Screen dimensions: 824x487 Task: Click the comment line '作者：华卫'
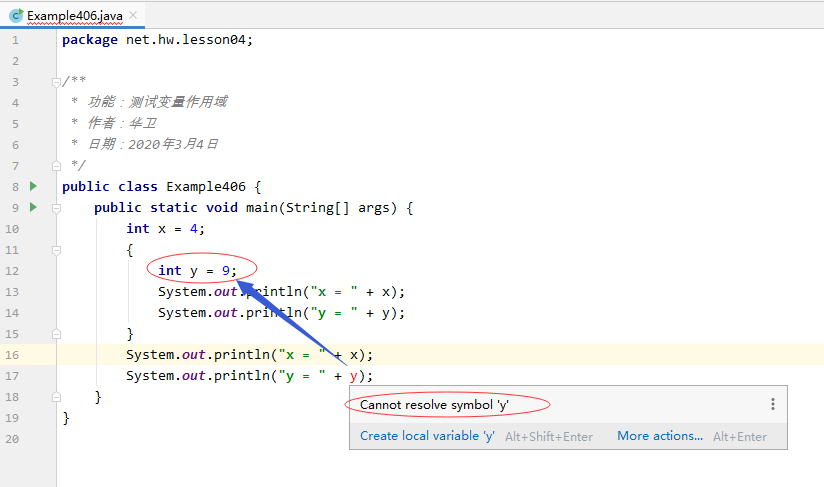pyautogui.click(x=114, y=123)
